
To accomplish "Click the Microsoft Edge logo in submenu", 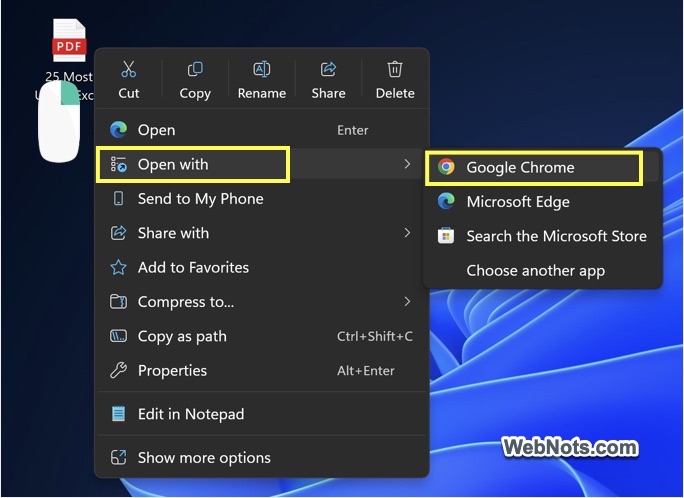I will click(x=446, y=201).
